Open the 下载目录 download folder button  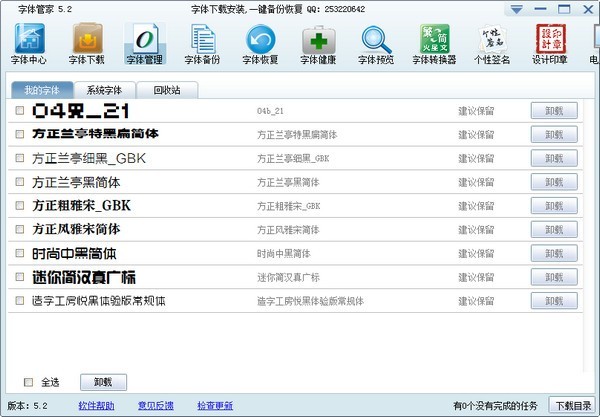click(573, 406)
